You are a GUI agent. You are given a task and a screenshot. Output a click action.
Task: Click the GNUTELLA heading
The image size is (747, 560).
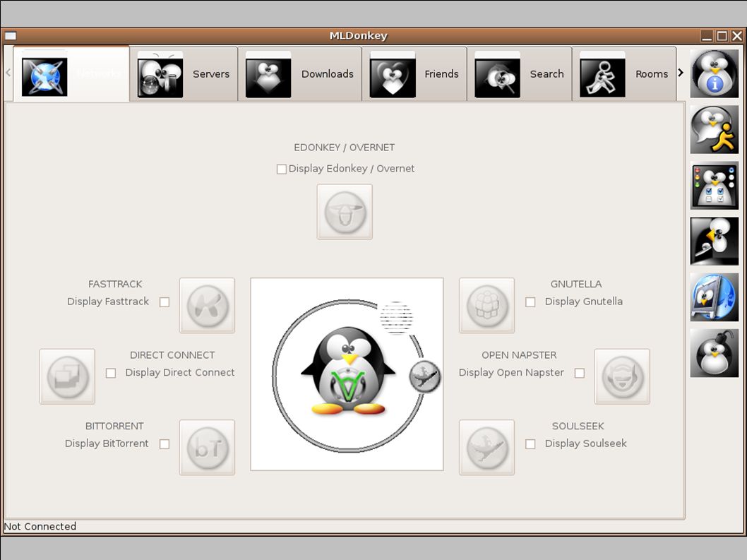tap(576, 284)
